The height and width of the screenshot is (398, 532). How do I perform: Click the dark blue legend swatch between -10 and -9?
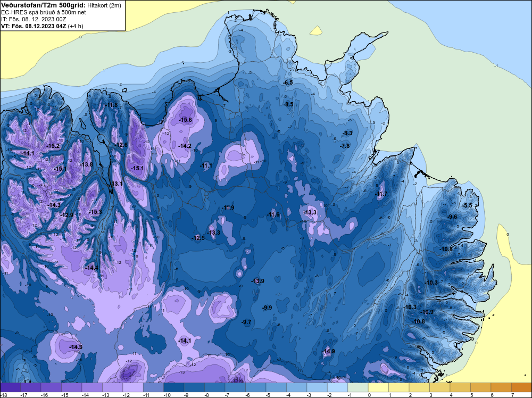(x=174, y=387)
